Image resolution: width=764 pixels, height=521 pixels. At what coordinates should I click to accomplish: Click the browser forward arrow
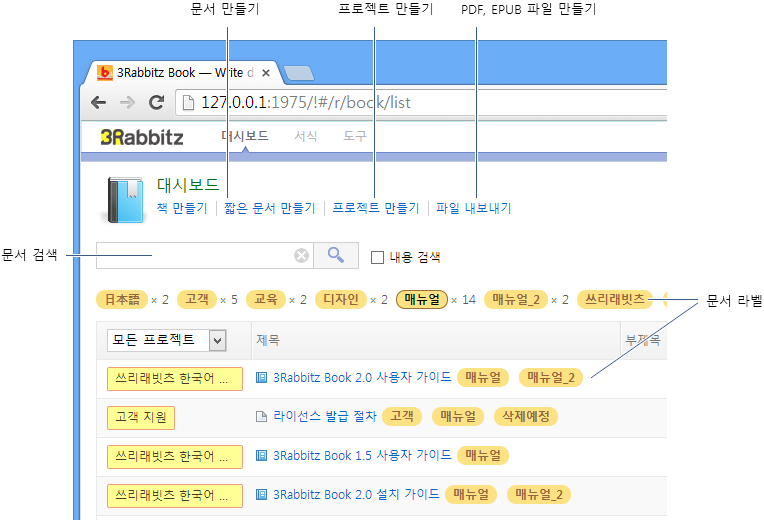tap(127, 102)
